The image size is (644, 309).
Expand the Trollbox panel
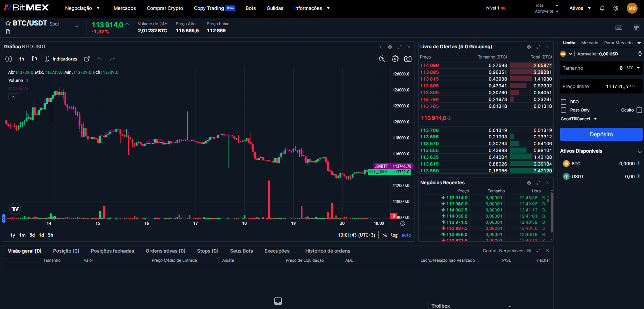click(510, 306)
